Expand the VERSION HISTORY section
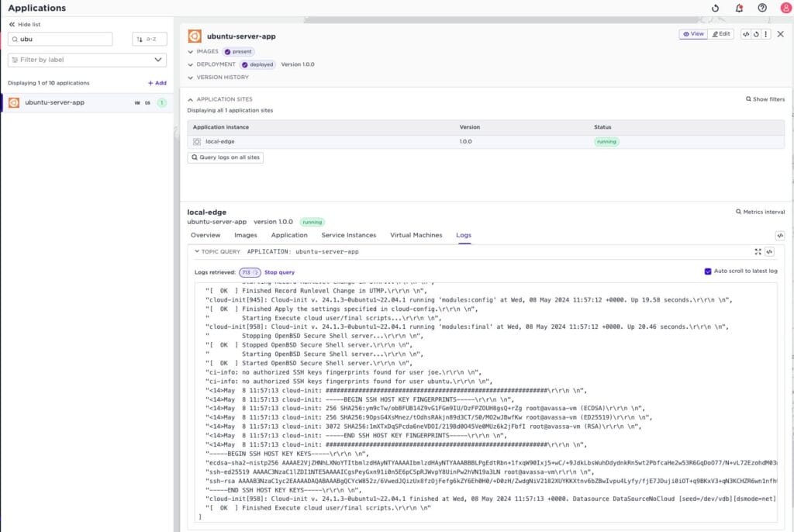This screenshot has height=532, width=794. (x=191, y=77)
